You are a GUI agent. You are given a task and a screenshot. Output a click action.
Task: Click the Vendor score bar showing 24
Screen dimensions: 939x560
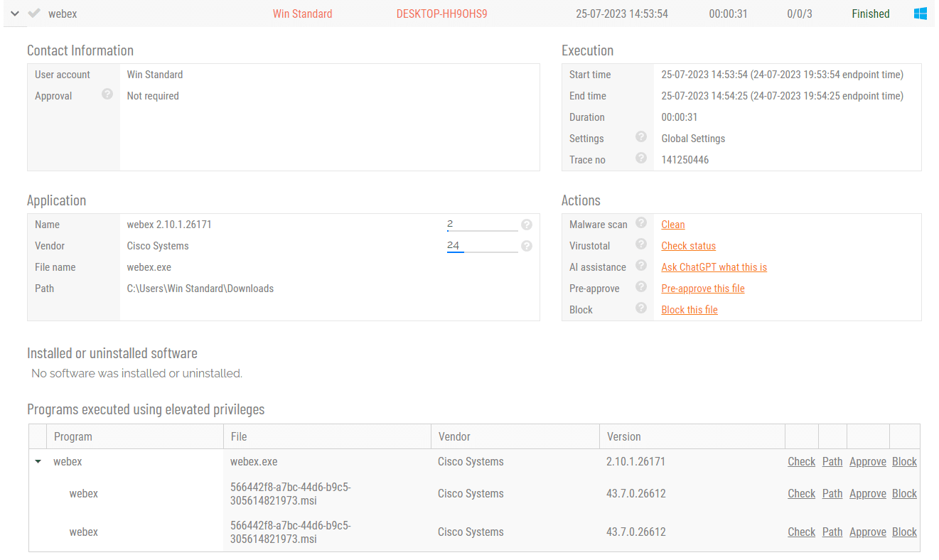click(482, 246)
